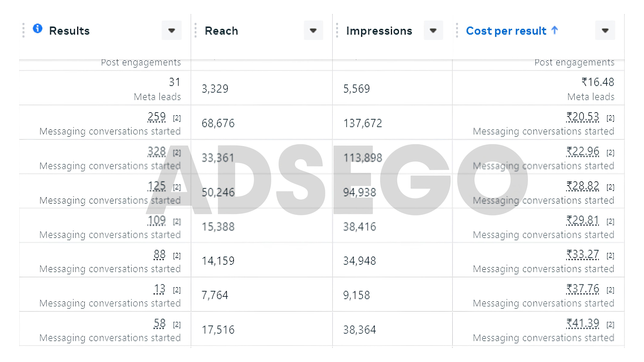
Task: Click the ₹20.53 cost value
Action: [x=583, y=117]
